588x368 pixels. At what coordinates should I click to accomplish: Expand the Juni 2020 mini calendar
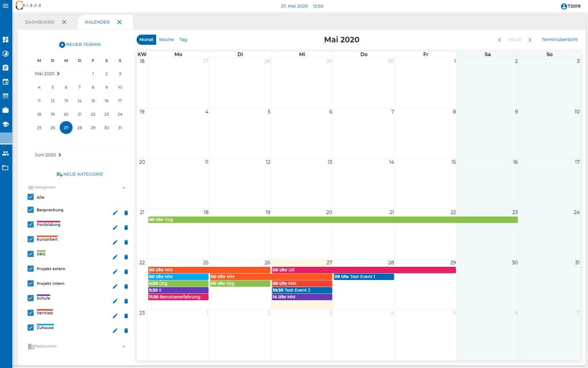pyautogui.click(x=60, y=155)
